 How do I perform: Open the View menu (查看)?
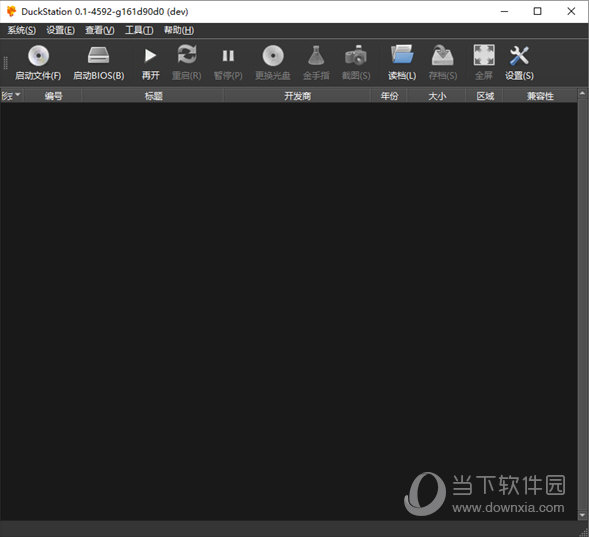(x=100, y=30)
